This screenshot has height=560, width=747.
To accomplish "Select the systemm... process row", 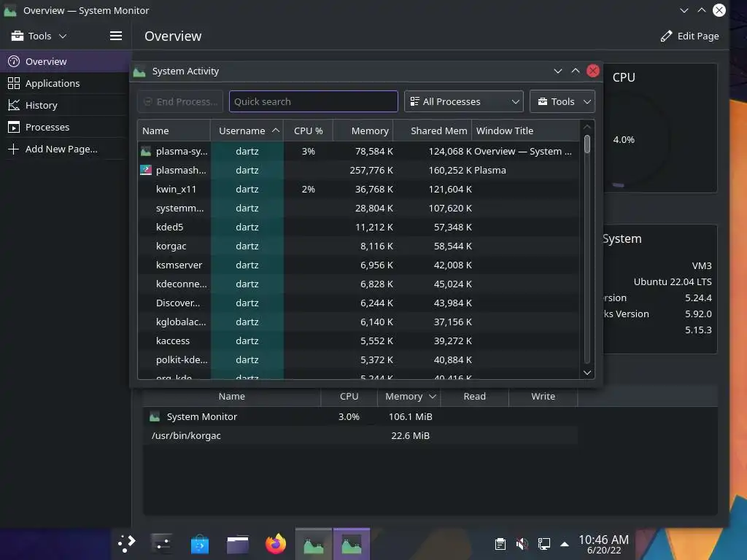I will 359,208.
